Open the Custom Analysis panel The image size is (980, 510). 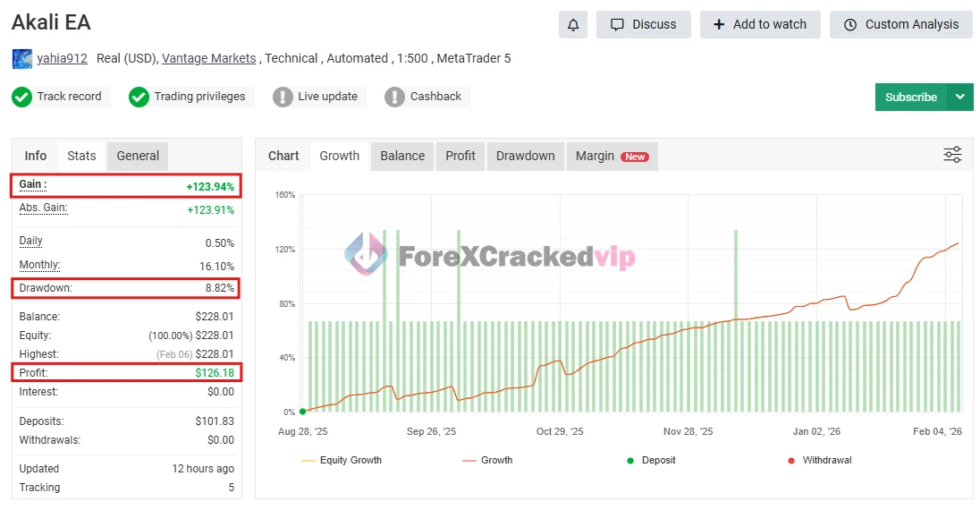[x=901, y=25]
